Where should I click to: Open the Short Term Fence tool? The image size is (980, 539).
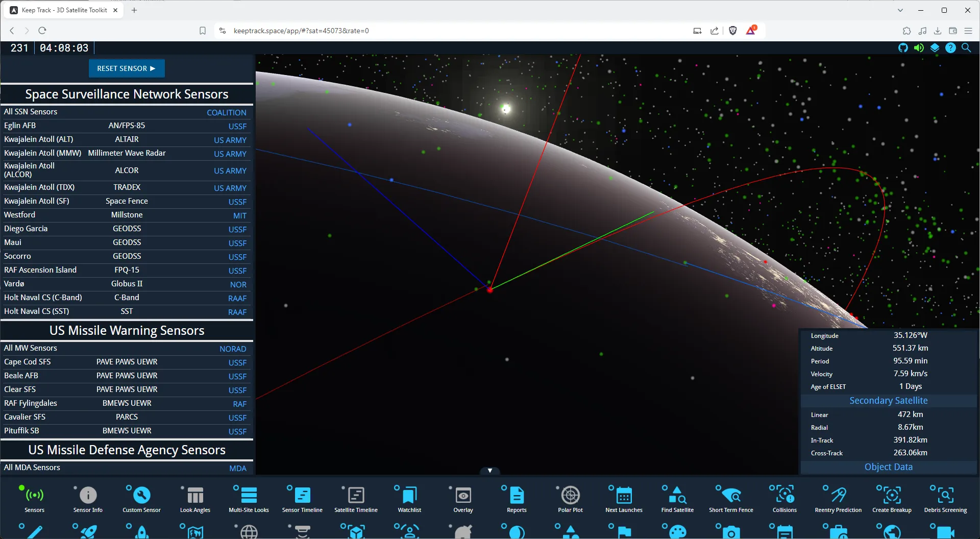tap(731, 499)
